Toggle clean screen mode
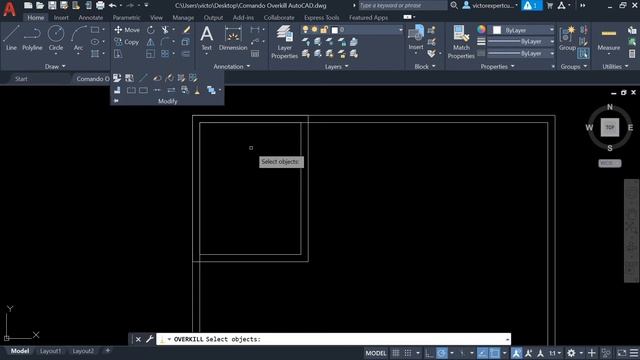 pyautogui.click(x=621, y=353)
